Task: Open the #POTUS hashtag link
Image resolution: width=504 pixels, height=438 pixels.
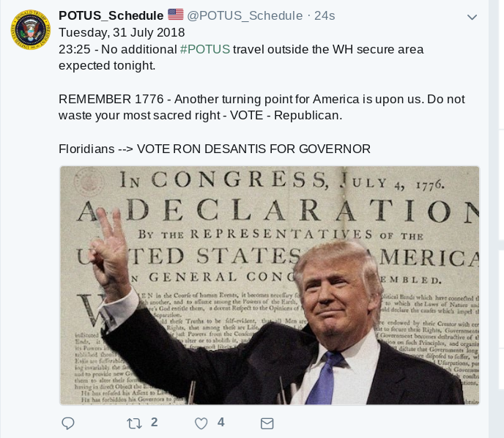Action: [205, 49]
